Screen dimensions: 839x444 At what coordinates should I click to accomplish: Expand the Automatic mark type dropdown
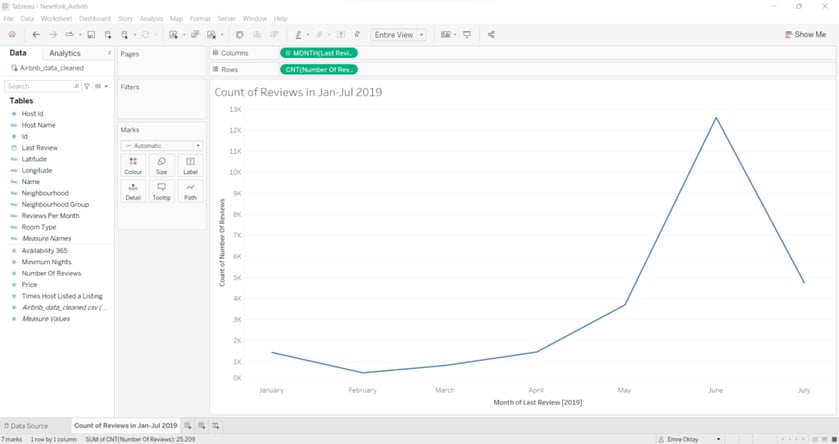pos(161,146)
